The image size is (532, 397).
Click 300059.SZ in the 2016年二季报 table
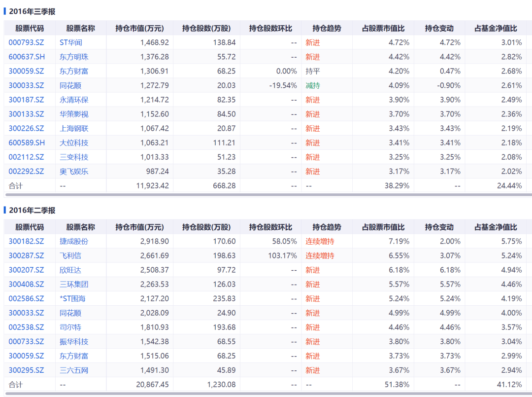[26, 356]
